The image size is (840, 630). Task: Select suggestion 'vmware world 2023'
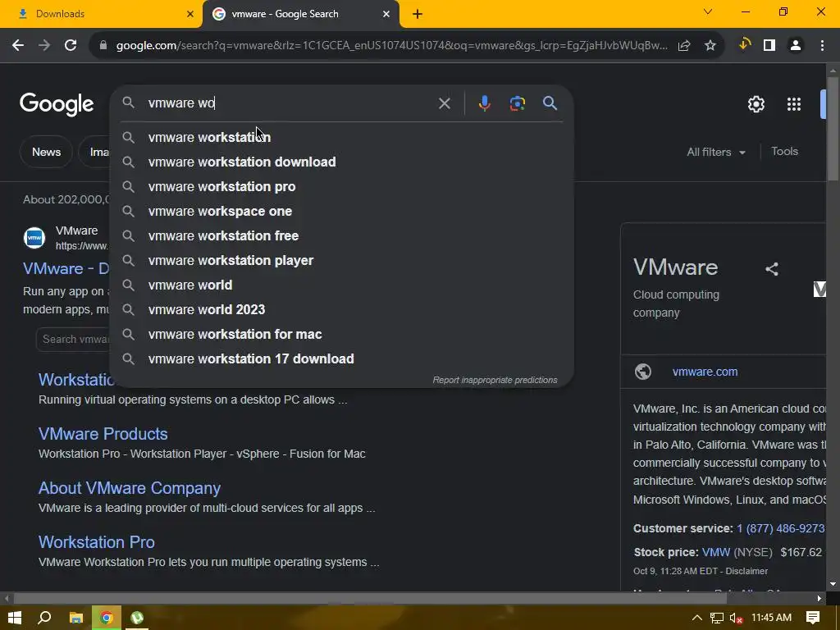click(x=341, y=310)
